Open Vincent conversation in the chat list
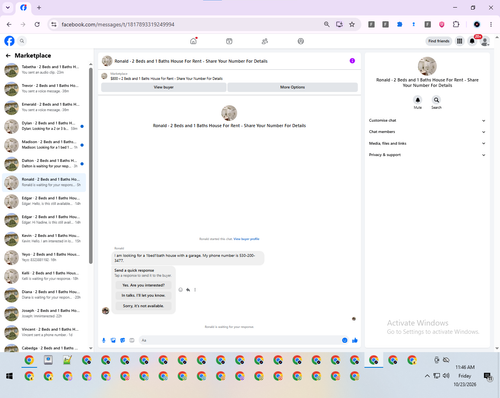The width and height of the screenshot is (500, 398). 45,332
